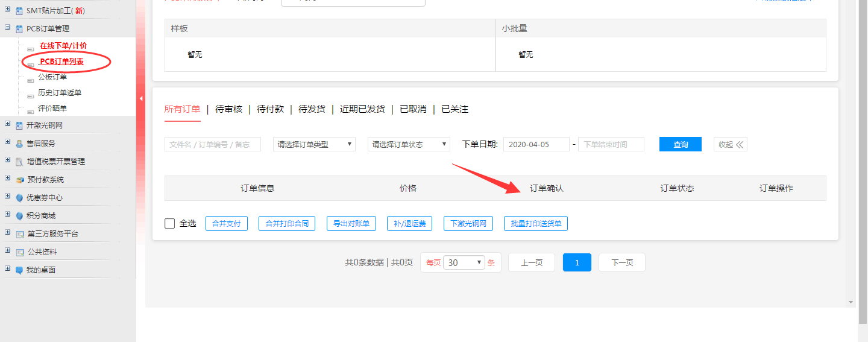Click the 增值税票开票管理 document icon
Viewport: 868px width, 342px height.
(19, 162)
